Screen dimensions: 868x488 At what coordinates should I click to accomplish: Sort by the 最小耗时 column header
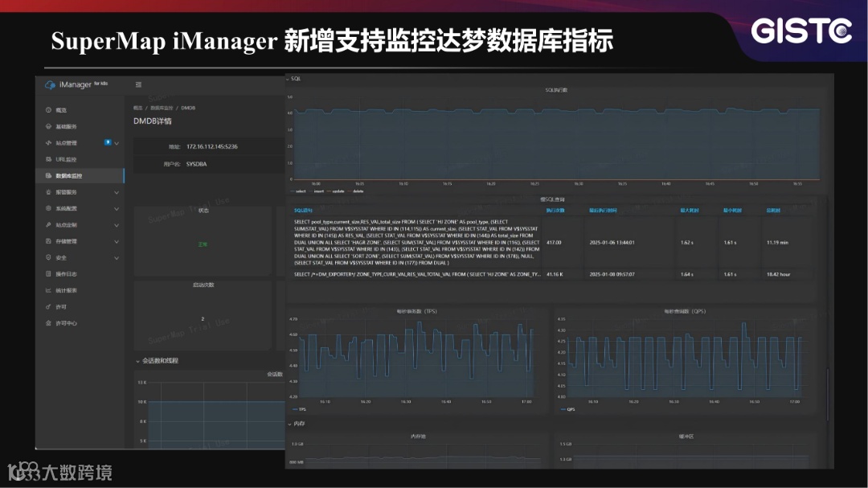click(732, 211)
